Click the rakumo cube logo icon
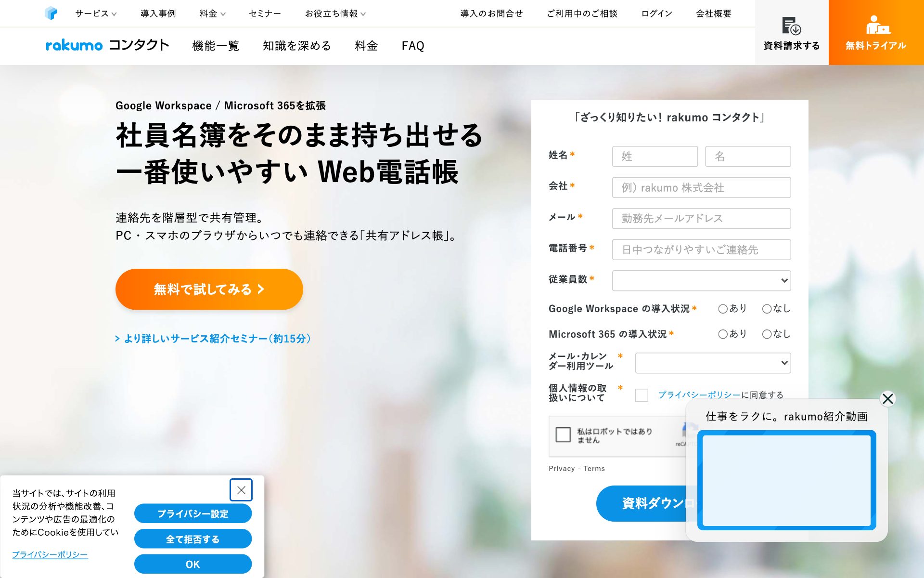Screen dimensions: 924x578 (x=51, y=13)
